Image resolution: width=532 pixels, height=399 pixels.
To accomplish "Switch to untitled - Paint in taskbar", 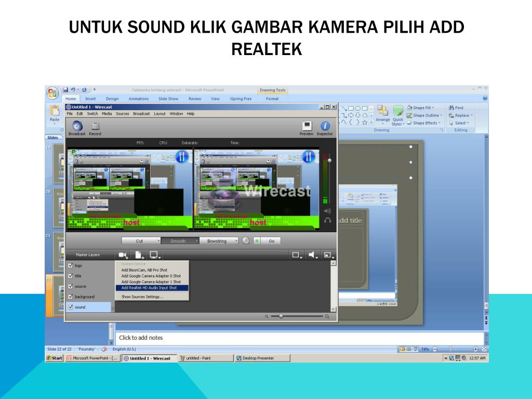I will point(206,358).
